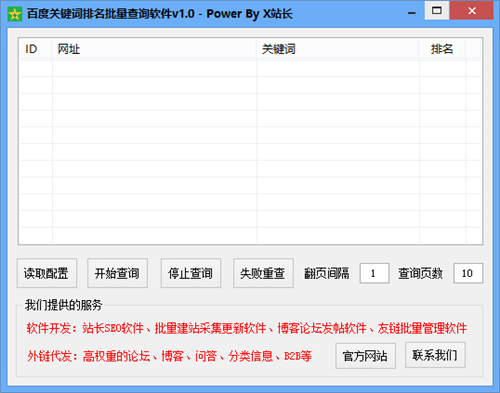Stop query with 停止查询 button
This screenshot has width=500, height=393.
[x=191, y=273]
